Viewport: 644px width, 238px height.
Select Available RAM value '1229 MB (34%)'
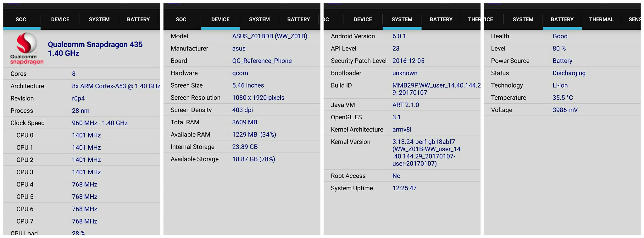pos(254,134)
